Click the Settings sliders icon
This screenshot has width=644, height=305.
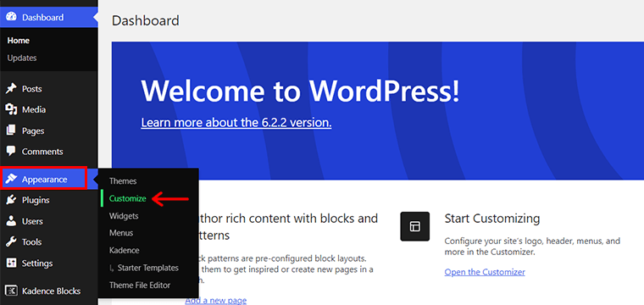tap(12, 263)
